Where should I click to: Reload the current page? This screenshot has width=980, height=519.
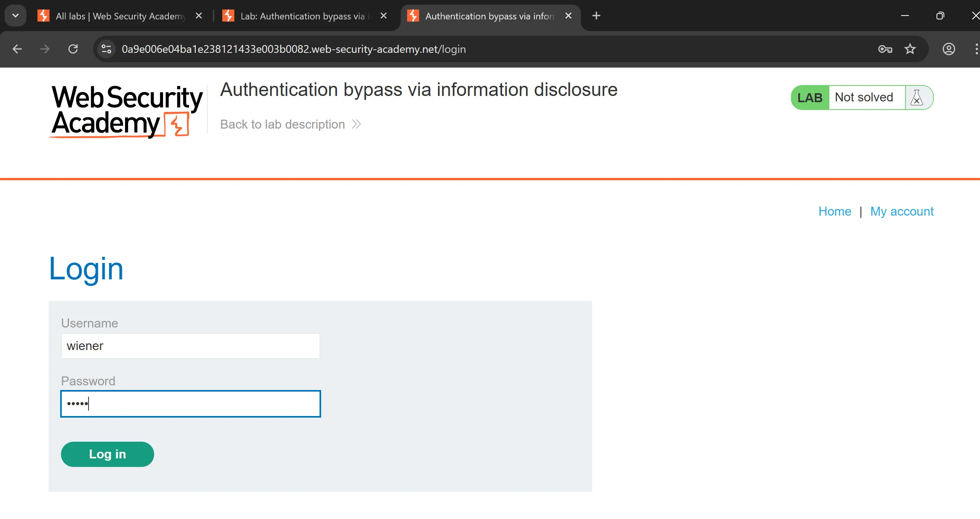pyautogui.click(x=73, y=49)
